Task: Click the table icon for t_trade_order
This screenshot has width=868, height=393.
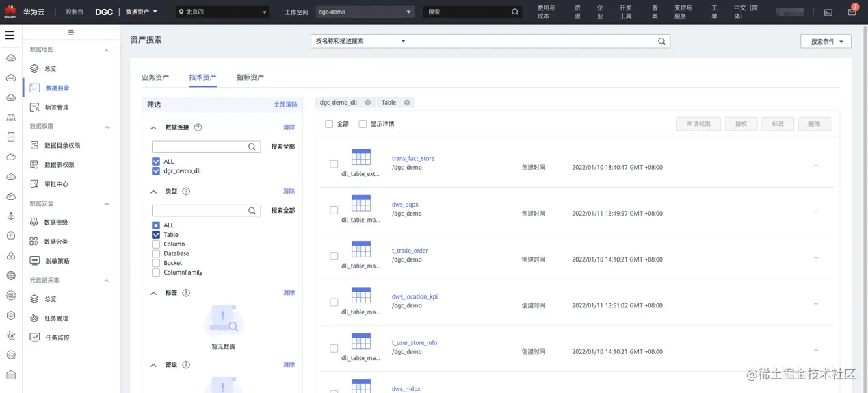Action: tap(360, 249)
